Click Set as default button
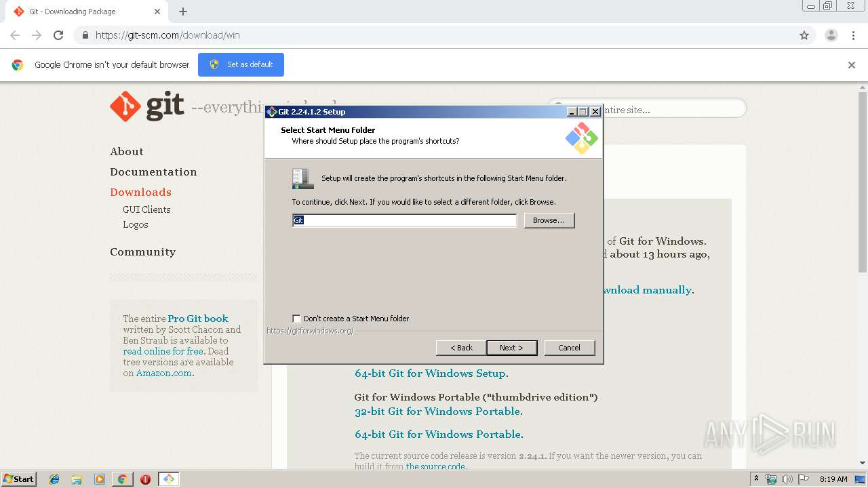 click(x=241, y=64)
